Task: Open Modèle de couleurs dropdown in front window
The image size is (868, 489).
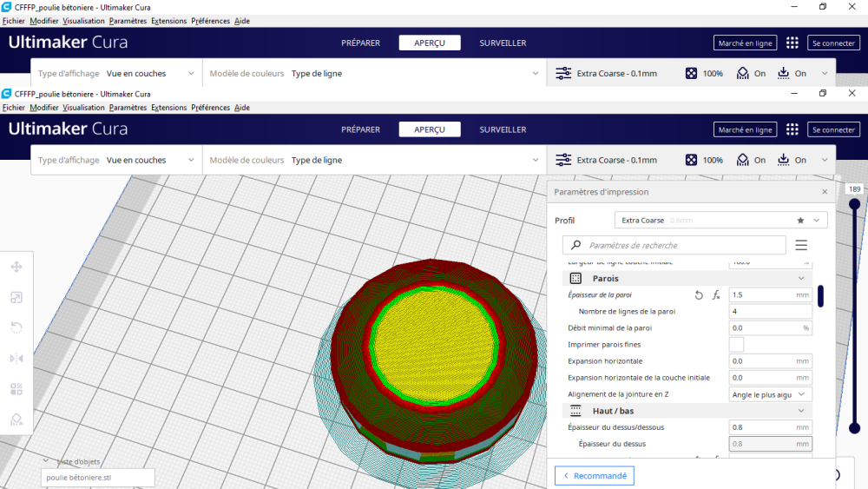Action: point(374,160)
